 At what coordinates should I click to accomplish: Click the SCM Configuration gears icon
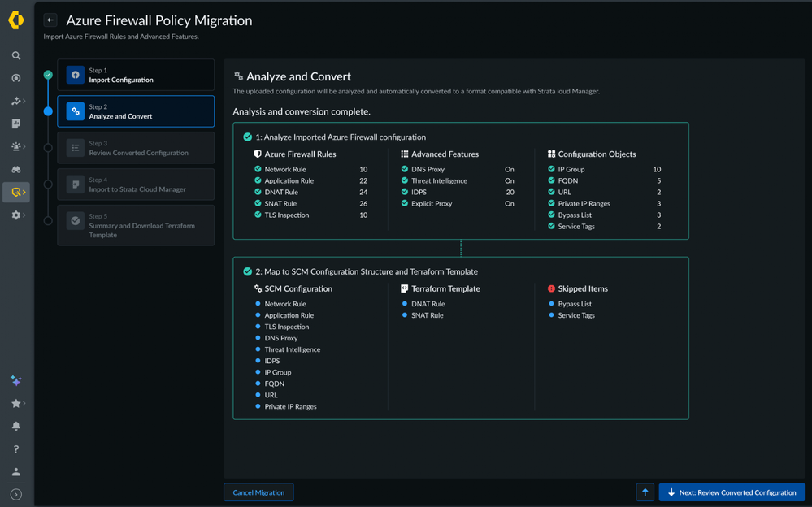click(258, 289)
